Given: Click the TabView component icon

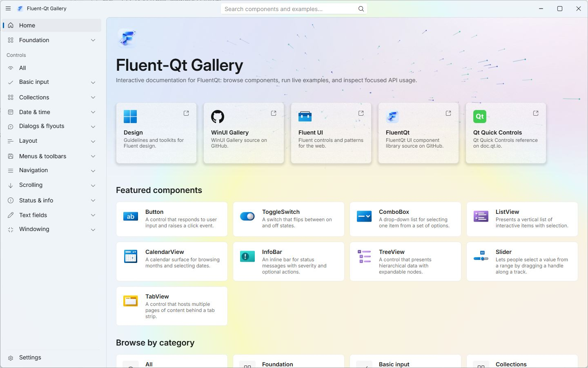Looking at the screenshot, I should point(131,301).
